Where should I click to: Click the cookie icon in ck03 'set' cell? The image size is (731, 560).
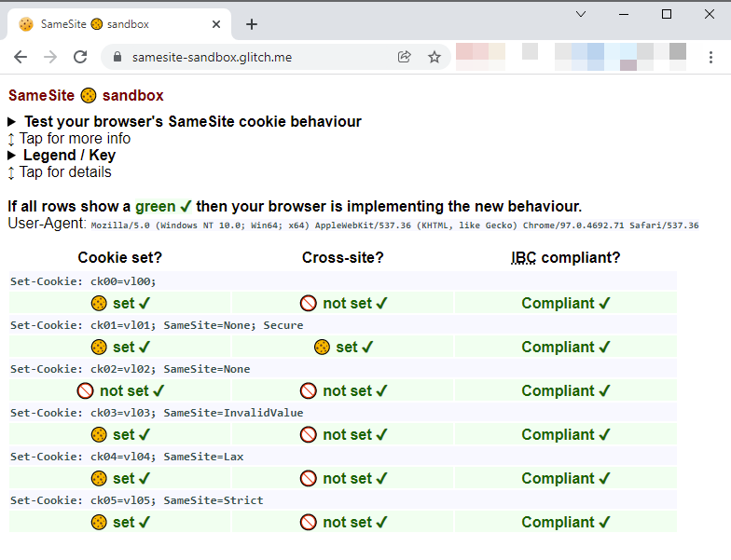99,434
